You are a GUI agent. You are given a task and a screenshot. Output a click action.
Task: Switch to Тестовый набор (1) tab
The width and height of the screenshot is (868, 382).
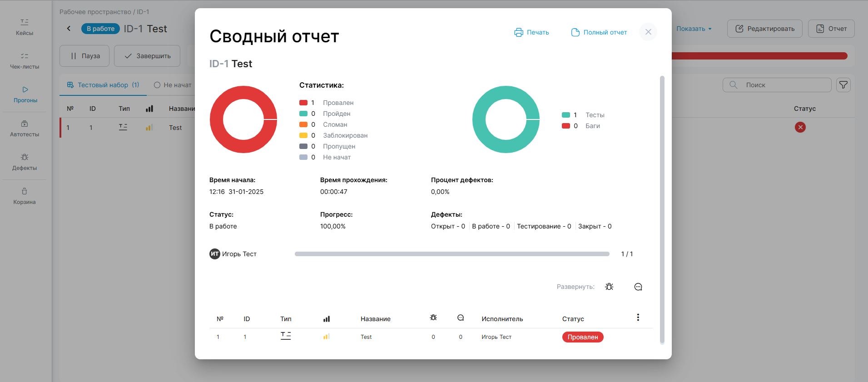pyautogui.click(x=103, y=85)
